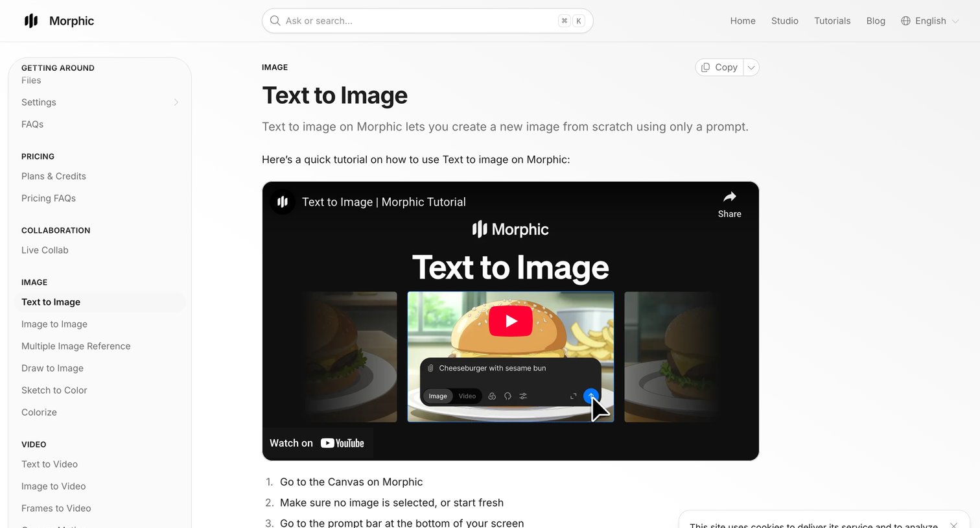Click the globe language icon
The height and width of the screenshot is (528, 980).
(x=905, y=21)
